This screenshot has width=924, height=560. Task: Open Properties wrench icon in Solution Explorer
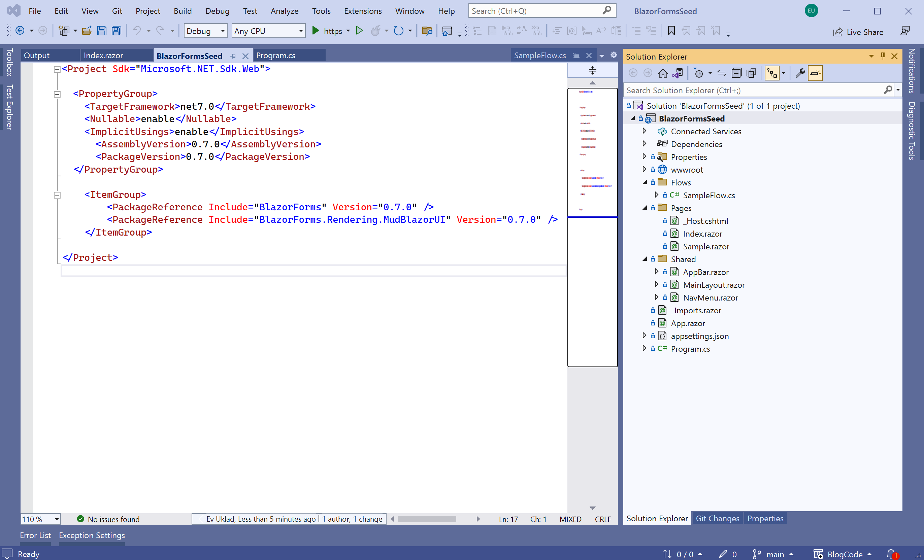click(800, 73)
